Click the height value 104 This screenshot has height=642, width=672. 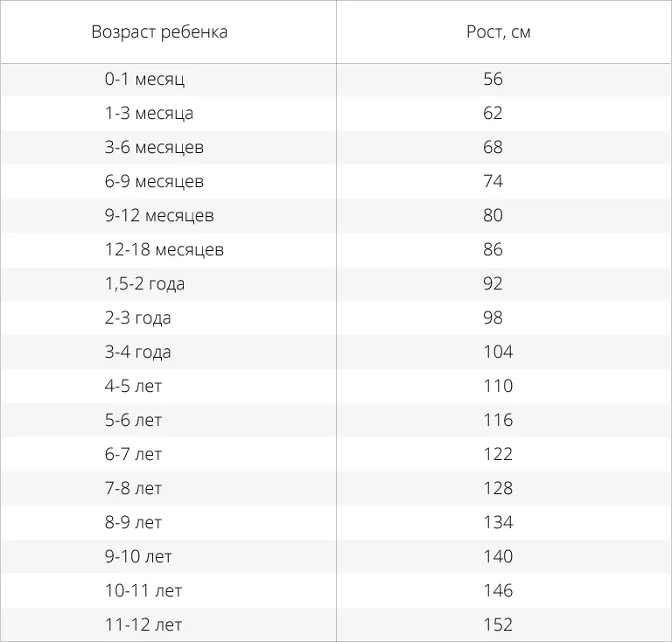point(498,352)
